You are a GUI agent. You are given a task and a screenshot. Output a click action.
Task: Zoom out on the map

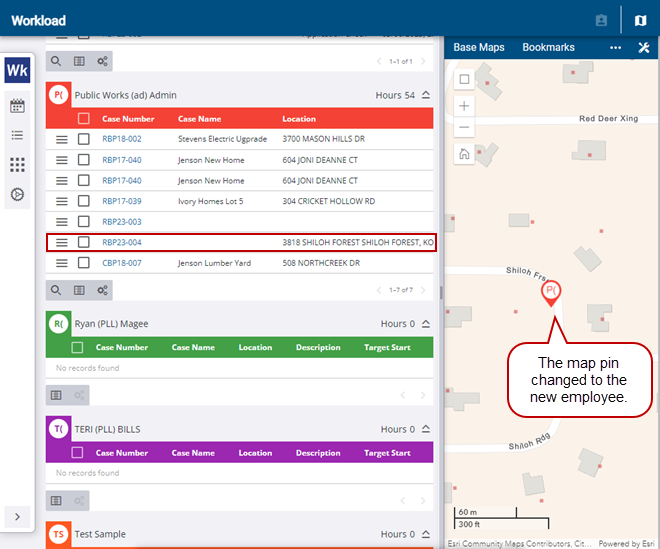click(x=464, y=127)
